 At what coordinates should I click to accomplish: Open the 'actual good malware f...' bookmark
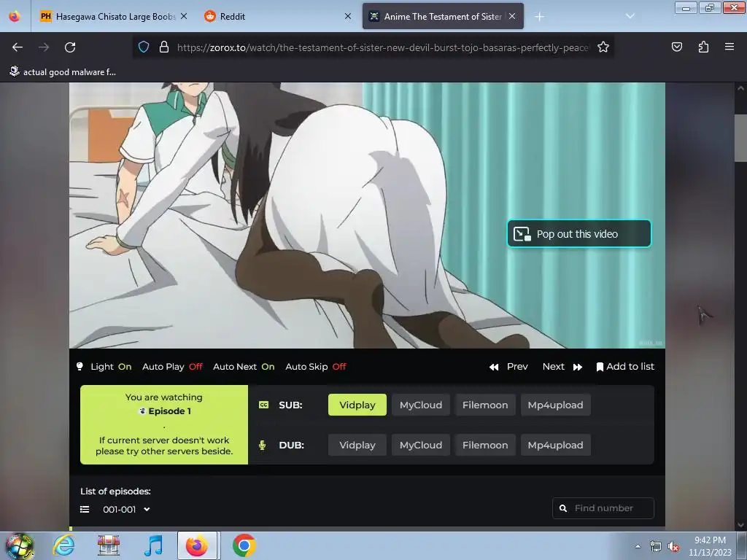coord(63,72)
